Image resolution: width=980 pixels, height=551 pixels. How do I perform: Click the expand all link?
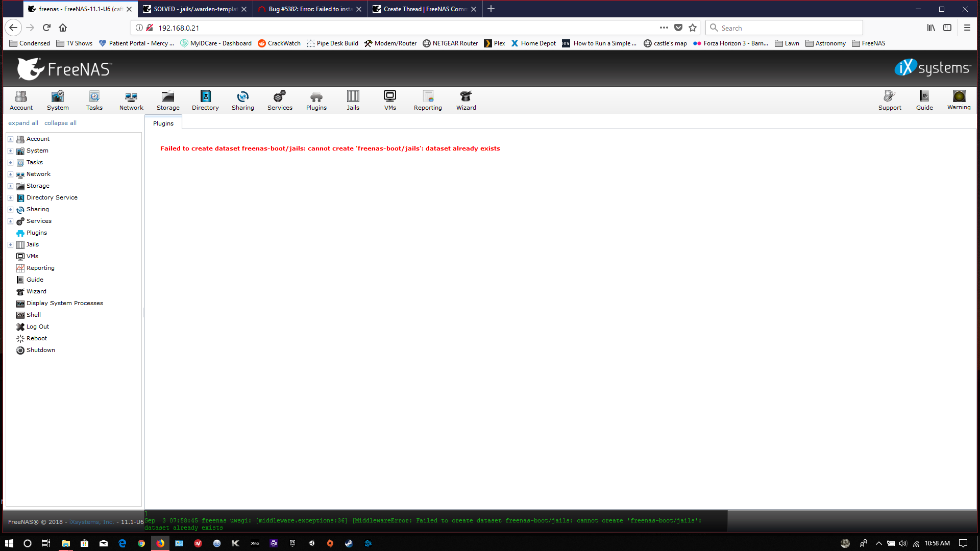coord(23,123)
